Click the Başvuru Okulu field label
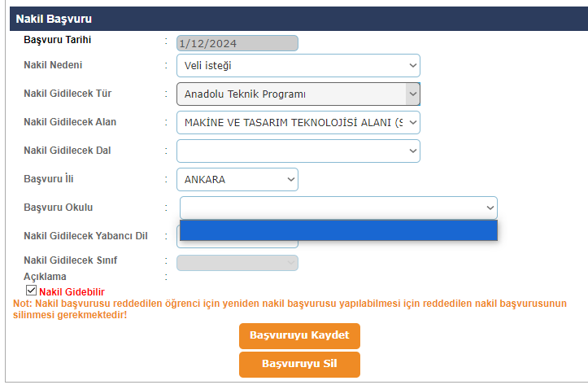588x385 pixels. [59, 208]
